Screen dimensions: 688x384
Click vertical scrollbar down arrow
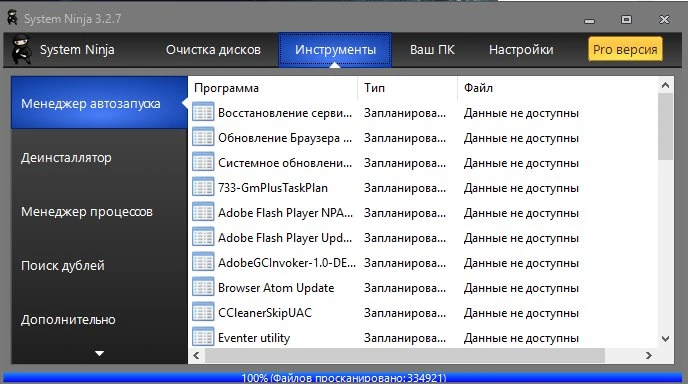click(x=665, y=339)
